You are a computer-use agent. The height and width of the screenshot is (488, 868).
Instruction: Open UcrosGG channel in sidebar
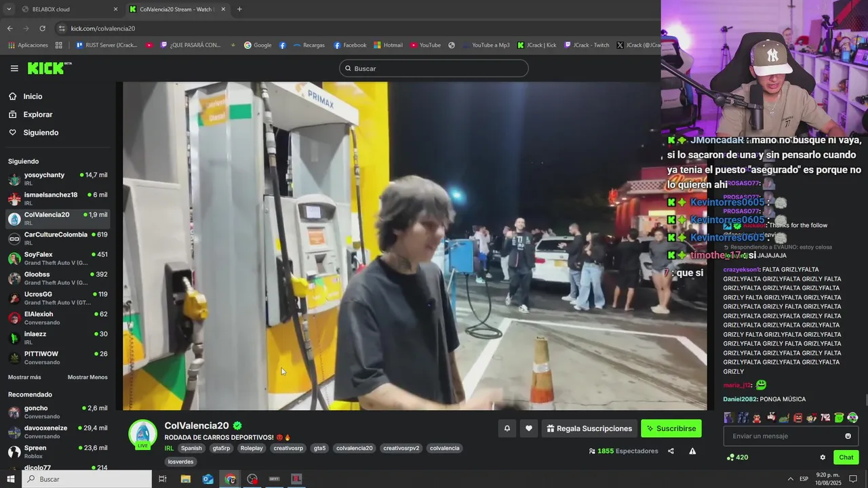click(58, 298)
